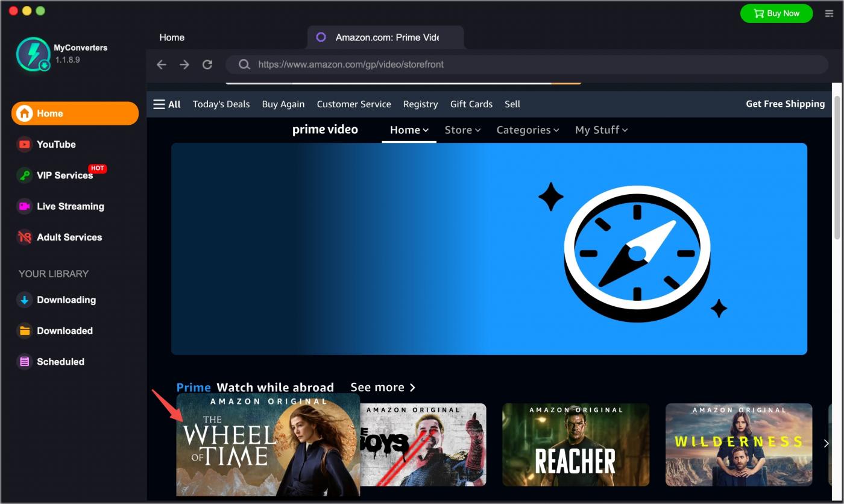The height and width of the screenshot is (504, 844).
Task: Open the Registry link
Action: click(x=421, y=104)
